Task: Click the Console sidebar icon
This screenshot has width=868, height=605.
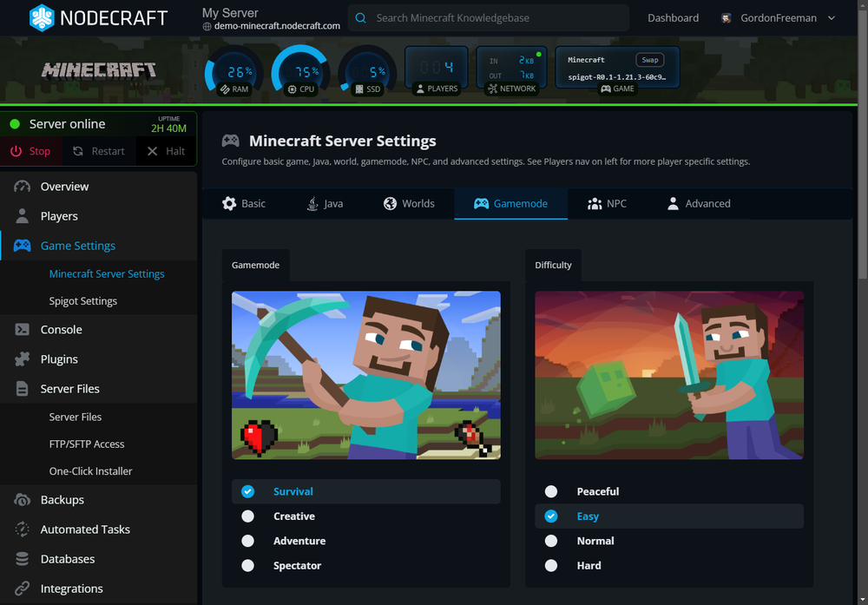Action: coord(23,330)
